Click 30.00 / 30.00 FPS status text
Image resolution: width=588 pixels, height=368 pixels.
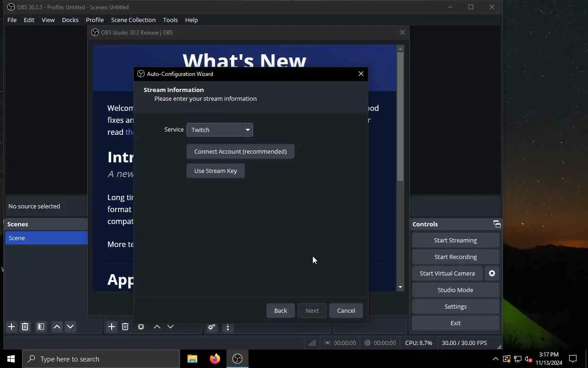[x=464, y=343]
